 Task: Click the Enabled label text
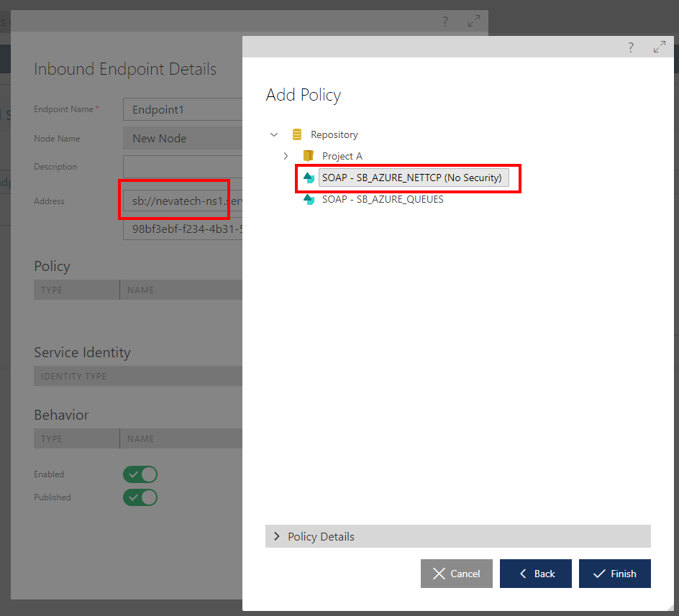(49, 474)
